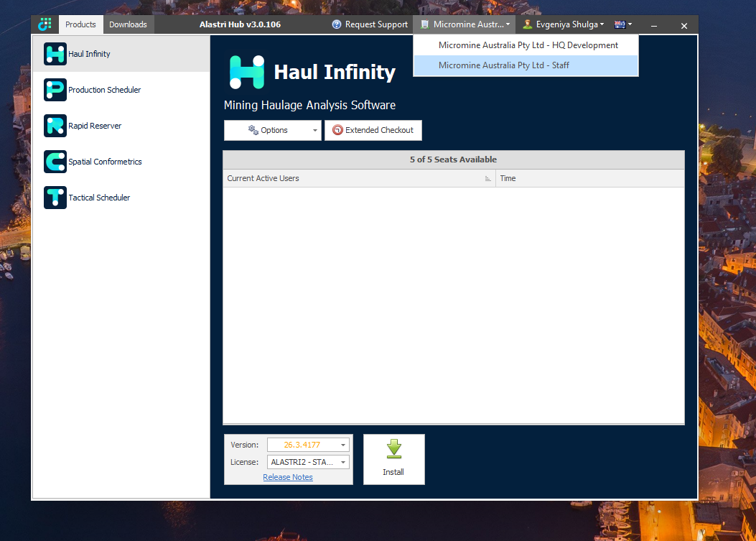This screenshot has width=756, height=541.
Task: Click the green Install download arrow
Action: coord(394,449)
